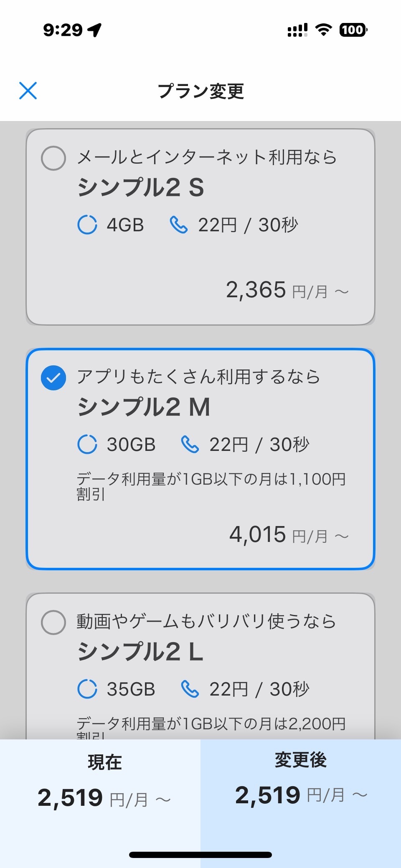Select the シンプル2 S radio button
The width and height of the screenshot is (401, 868).
tap(53, 158)
